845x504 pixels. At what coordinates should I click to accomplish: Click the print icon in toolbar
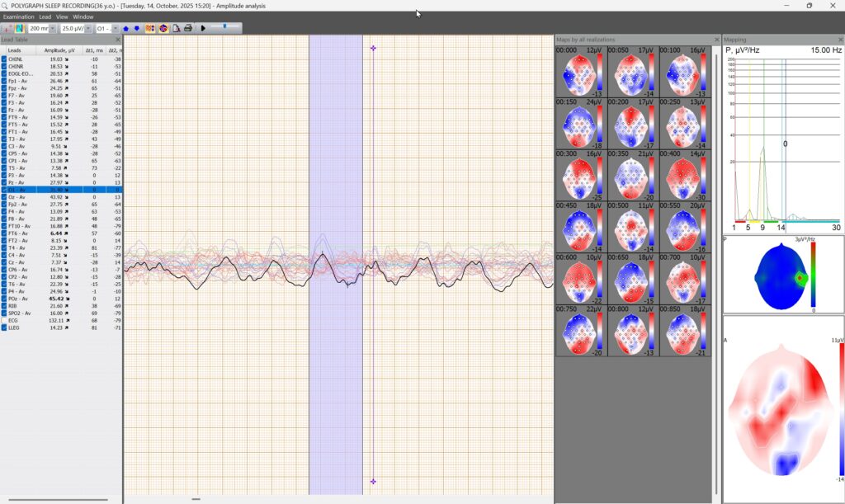(188, 28)
